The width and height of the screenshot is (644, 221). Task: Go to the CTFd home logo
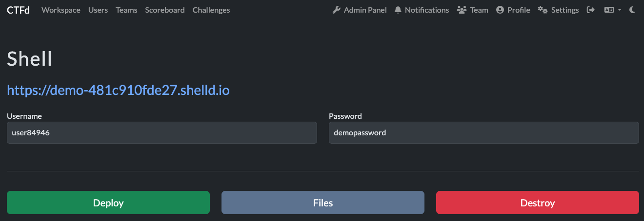tap(18, 10)
